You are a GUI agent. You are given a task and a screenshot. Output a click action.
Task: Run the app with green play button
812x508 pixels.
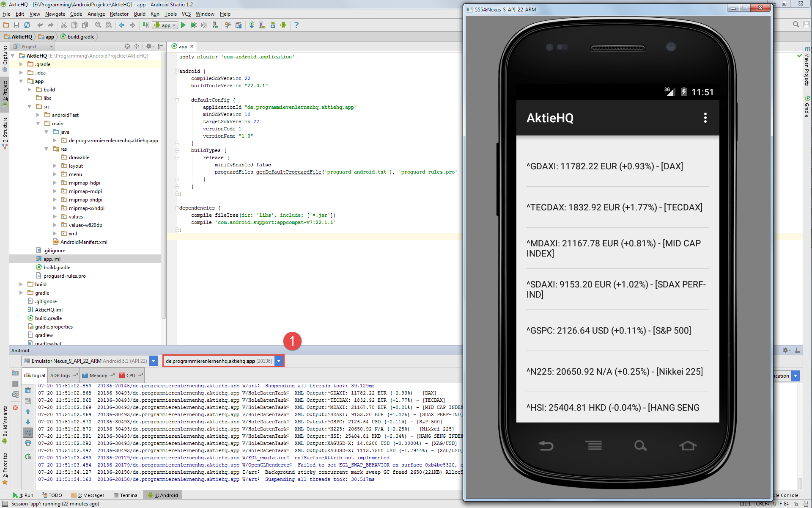coord(183,25)
